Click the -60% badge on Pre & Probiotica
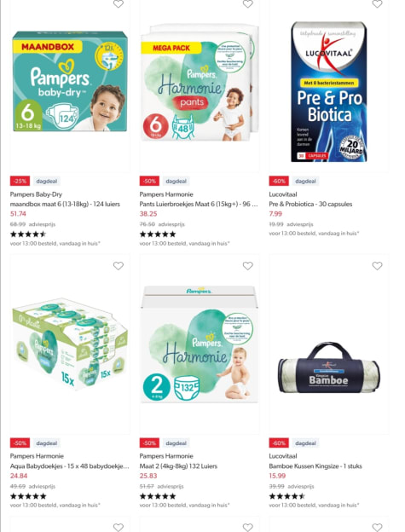Screen dimensions: 405x532 coord(279,182)
